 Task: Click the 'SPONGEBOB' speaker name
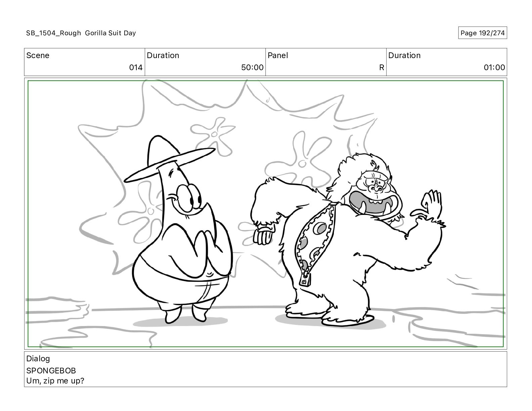click(51, 371)
